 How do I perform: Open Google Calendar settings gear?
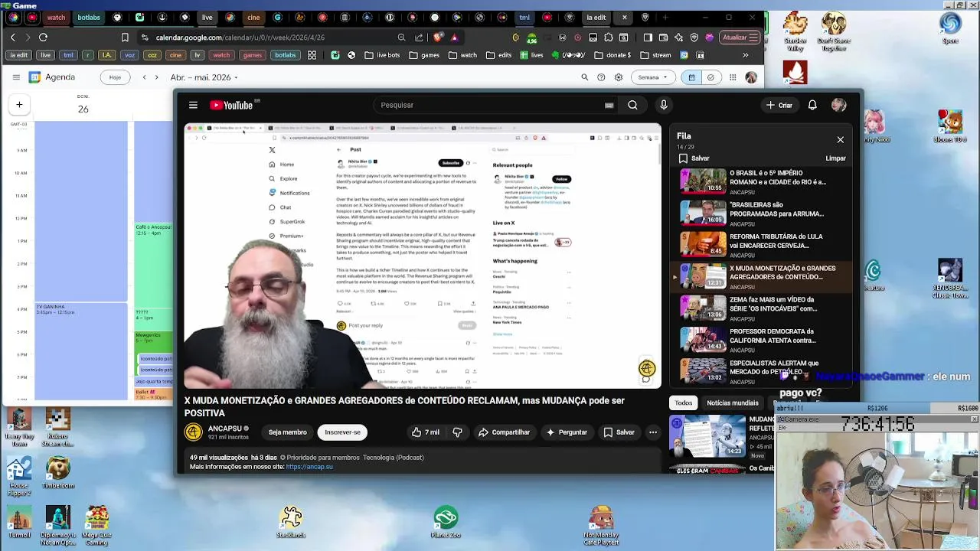coord(619,77)
